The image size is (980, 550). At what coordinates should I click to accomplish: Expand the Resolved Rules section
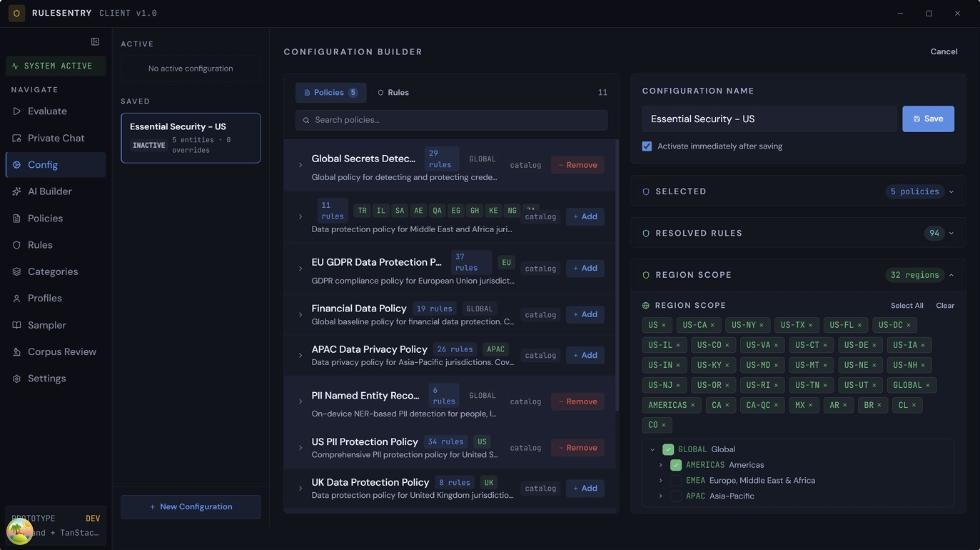click(x=798, y=234)
